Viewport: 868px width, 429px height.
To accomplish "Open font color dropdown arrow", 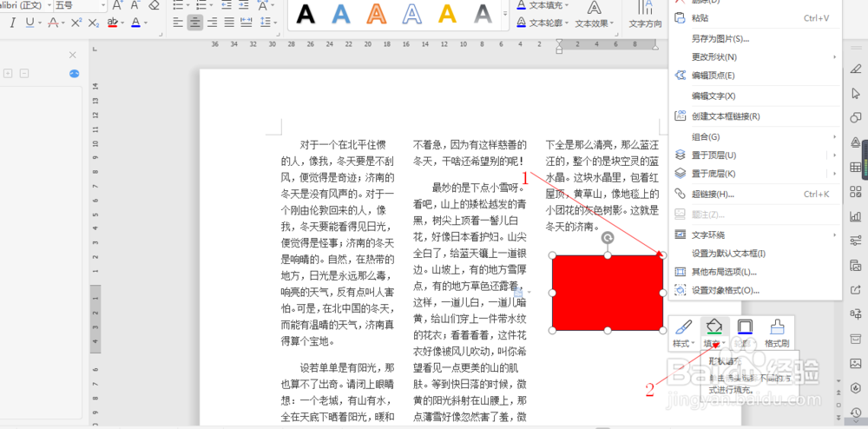I will (x=146, y=23).
